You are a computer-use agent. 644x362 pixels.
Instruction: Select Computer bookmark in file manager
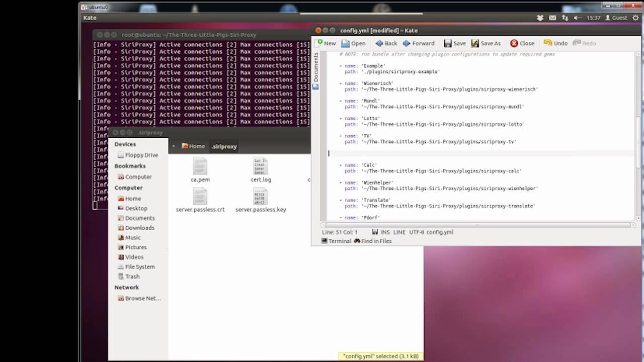coord(135,177)
